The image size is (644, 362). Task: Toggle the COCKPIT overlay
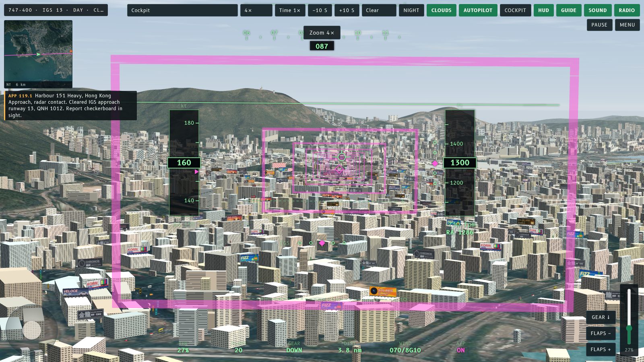[x=515, y=10]
